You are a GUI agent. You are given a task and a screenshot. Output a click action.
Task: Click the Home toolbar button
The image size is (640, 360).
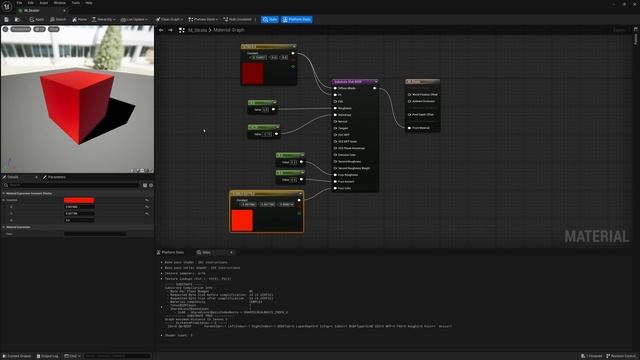80,19
